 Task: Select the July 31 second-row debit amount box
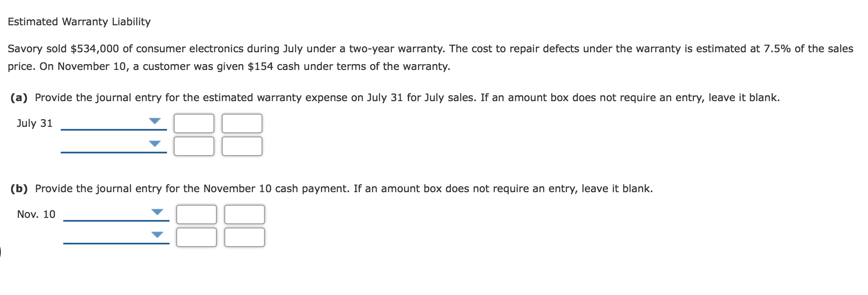point(194,146)
